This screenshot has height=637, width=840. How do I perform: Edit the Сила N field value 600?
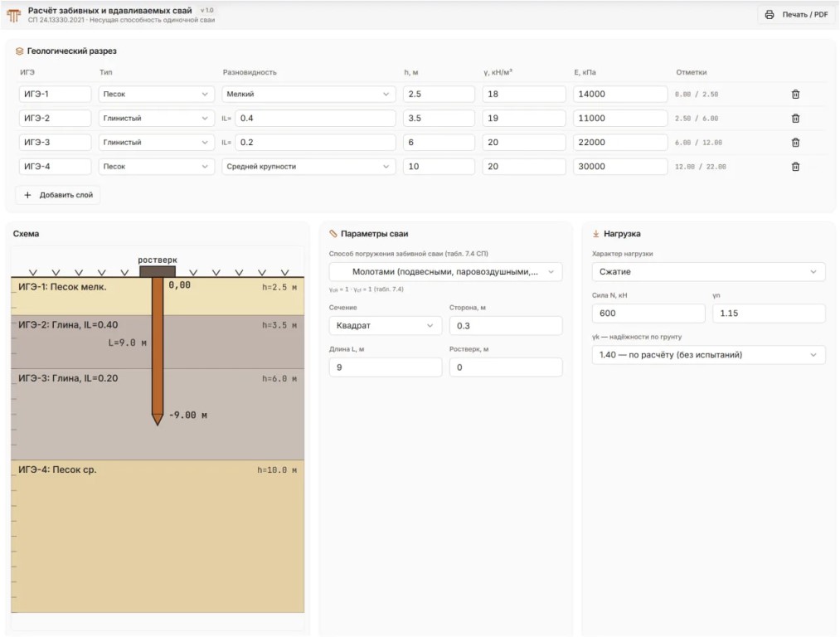pos(648,313)
